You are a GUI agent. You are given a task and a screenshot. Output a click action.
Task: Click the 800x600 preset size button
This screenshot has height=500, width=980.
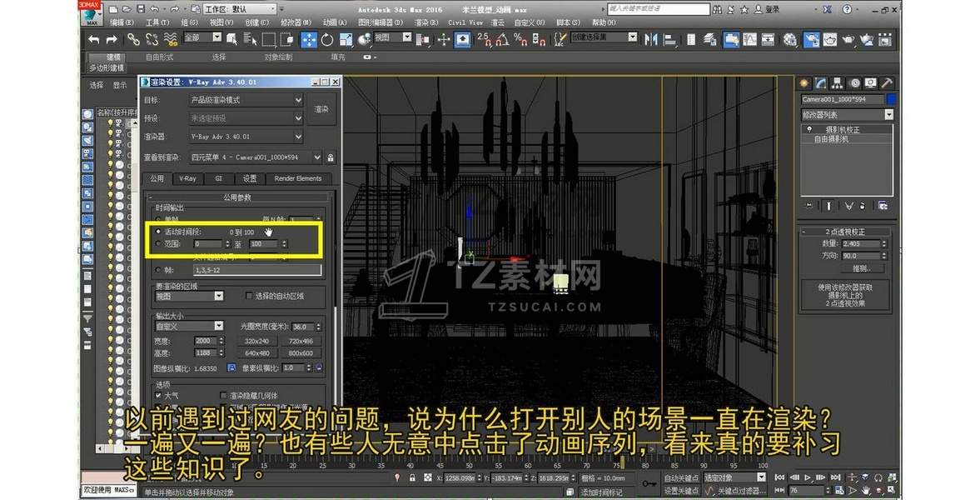300,353
